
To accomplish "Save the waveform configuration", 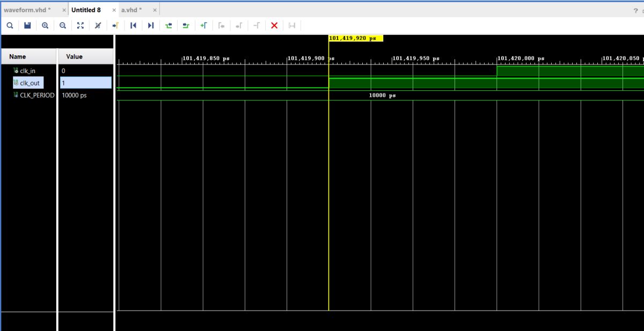I will (x=27, y=25).
